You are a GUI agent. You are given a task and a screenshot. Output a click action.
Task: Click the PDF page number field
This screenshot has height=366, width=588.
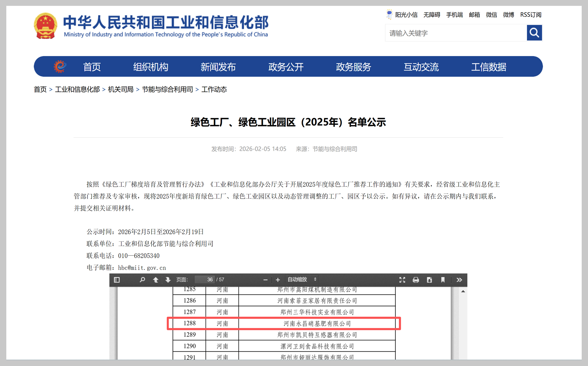(205, 280)
